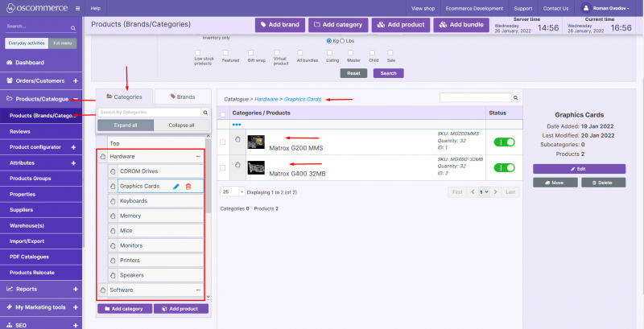Click the drag handle icon on Matrox G200 MMS

pos(237,140)
